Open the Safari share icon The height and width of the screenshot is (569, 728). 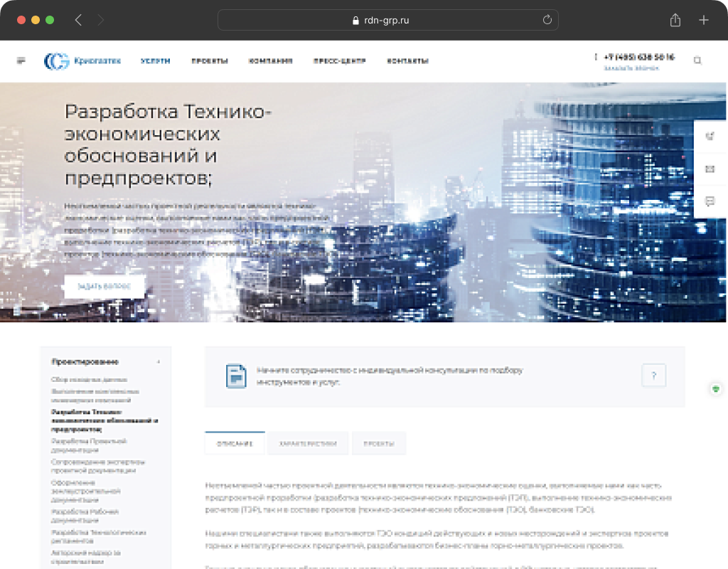tap(675, 20)
